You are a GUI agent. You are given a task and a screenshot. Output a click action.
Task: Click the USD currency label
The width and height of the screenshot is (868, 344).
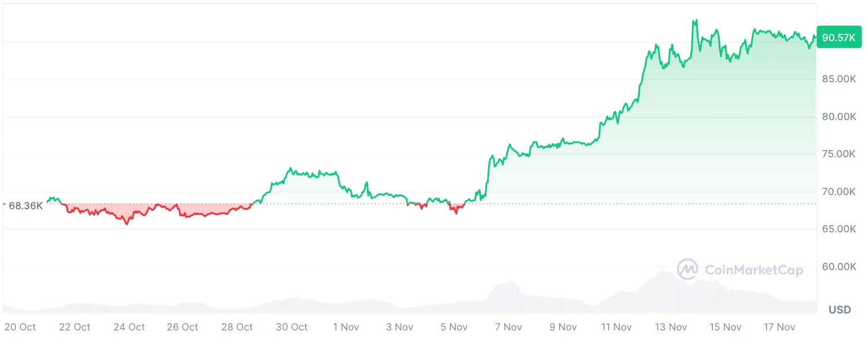click(839, 310)
